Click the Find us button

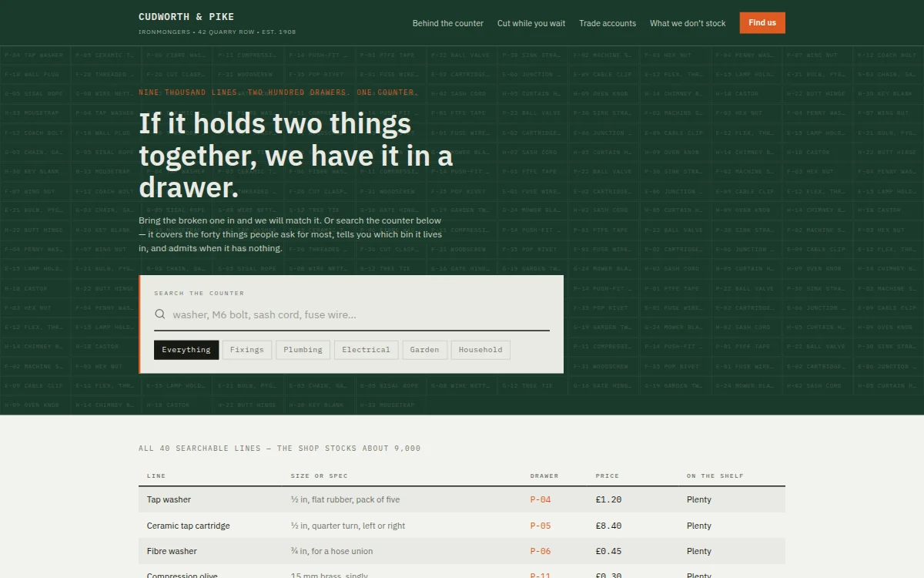coord(762,22)
